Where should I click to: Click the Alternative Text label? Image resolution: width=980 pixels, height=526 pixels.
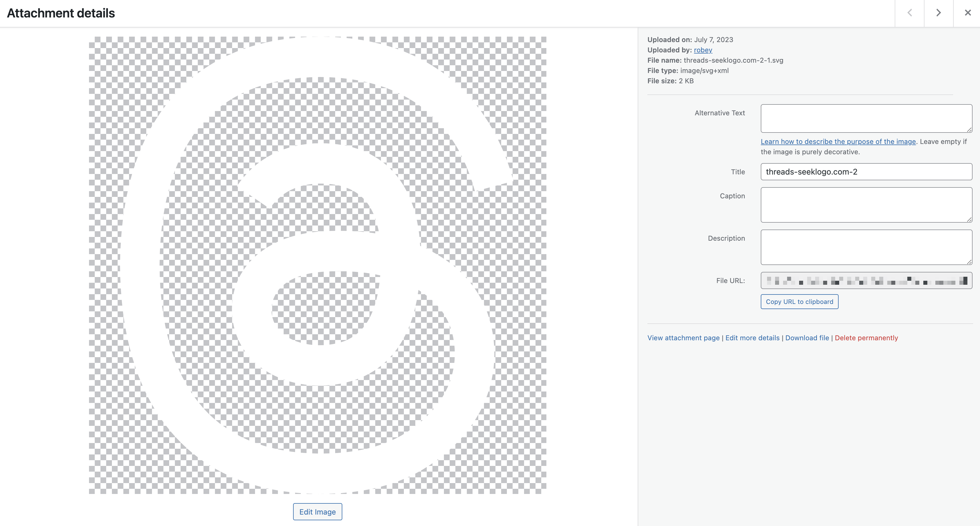(720, 113)
